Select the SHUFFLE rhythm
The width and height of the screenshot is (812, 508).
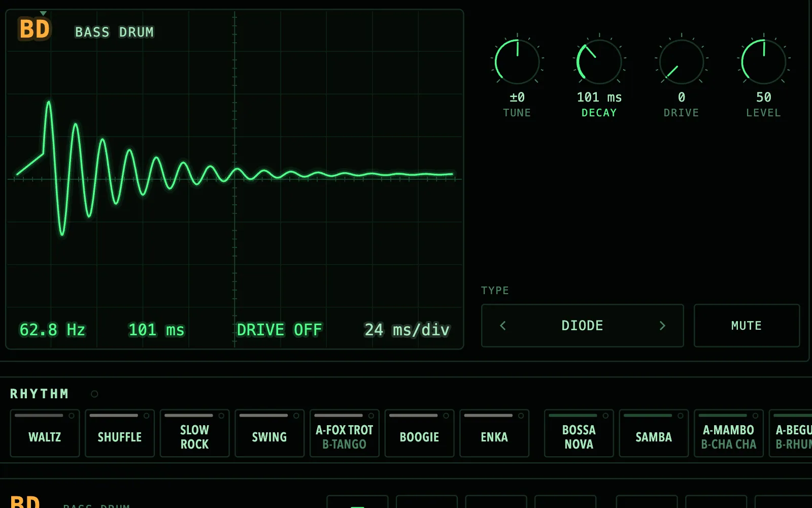click(x=120, y=433)
